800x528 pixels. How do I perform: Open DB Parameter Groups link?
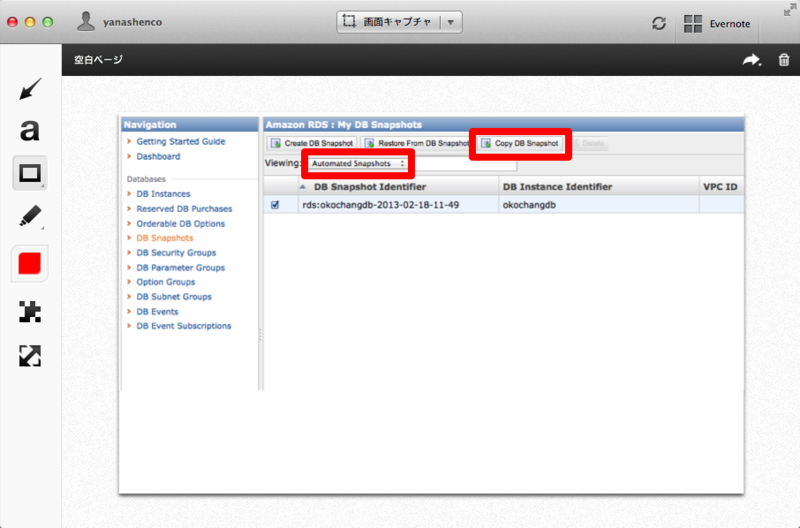coord(181,267)
